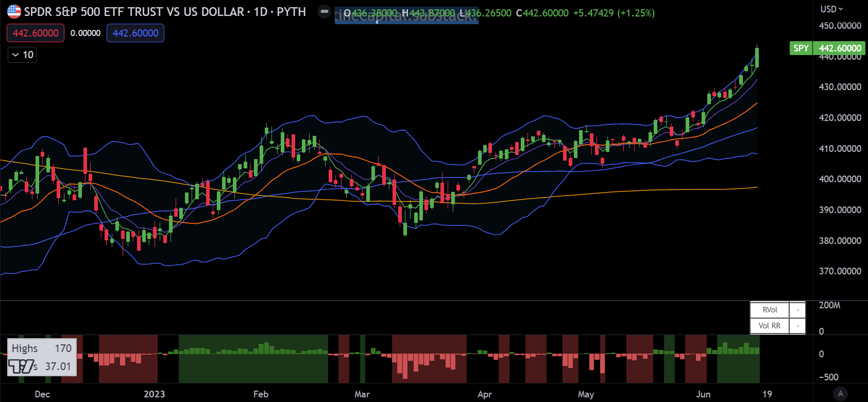This screenshot has width=868, height=402.
Task: Toggle the A auto-scale button
Action: click(841, 394)
